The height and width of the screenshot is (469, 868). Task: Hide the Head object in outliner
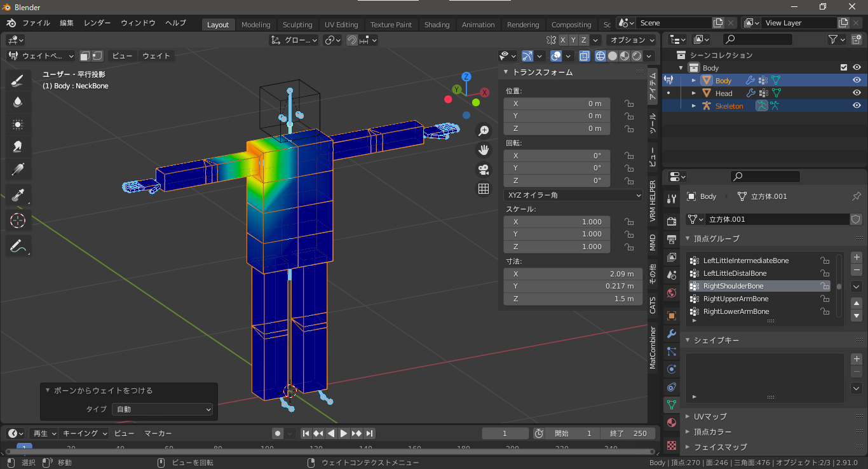tap(857, 93)
